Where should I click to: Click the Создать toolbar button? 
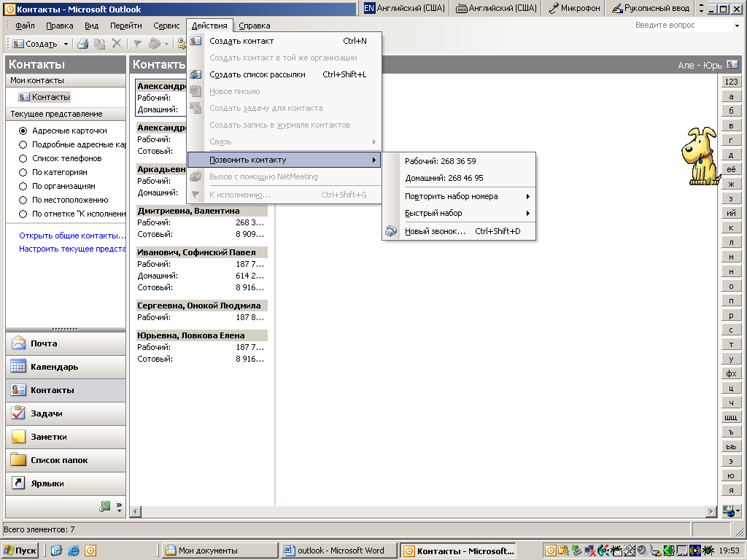pos(35,44)
